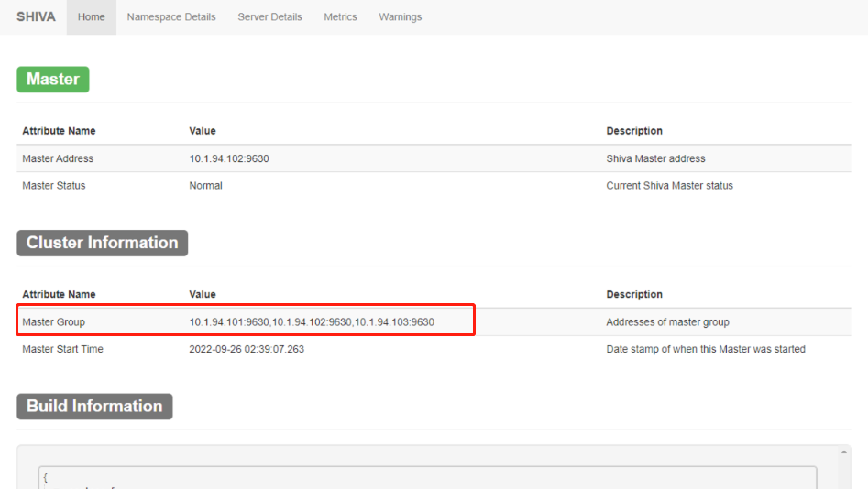View the Warnings tab
This screenshot has width=868, height=489.
click(x=401, y=17)
